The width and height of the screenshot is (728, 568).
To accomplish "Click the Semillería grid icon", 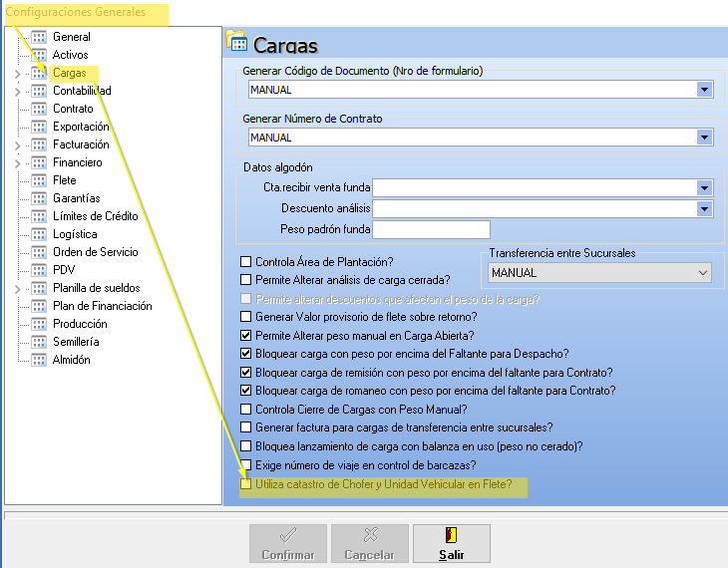I will 39,342.
